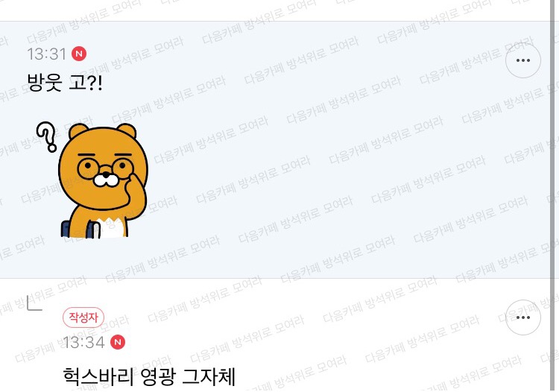
Task: Click the white shirt collar on Ryan sticker
Action: click(113, 228)
